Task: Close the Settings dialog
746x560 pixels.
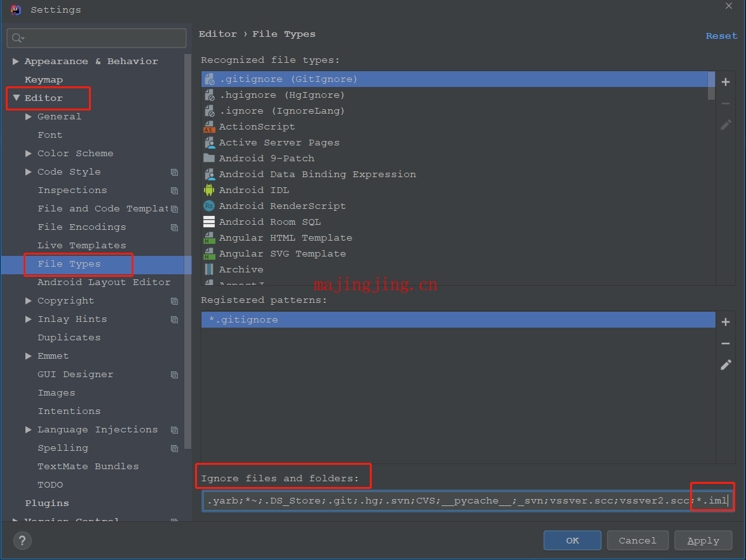Action: click(729, 6)
